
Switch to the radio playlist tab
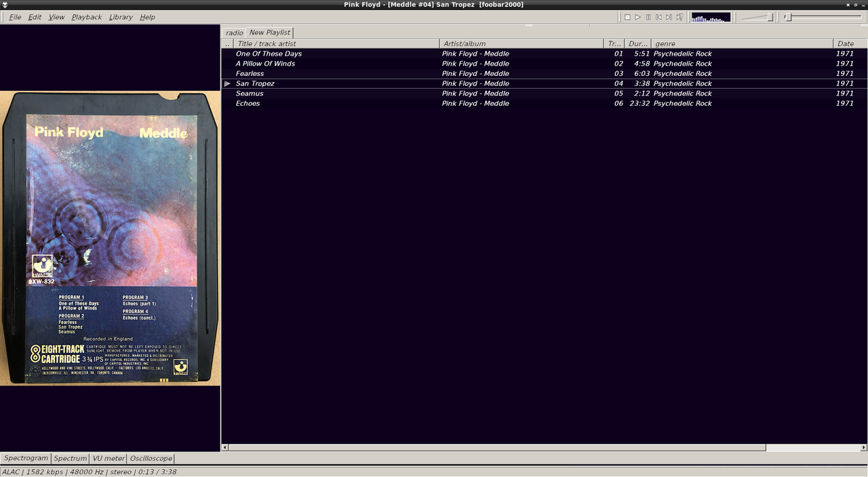235,33
